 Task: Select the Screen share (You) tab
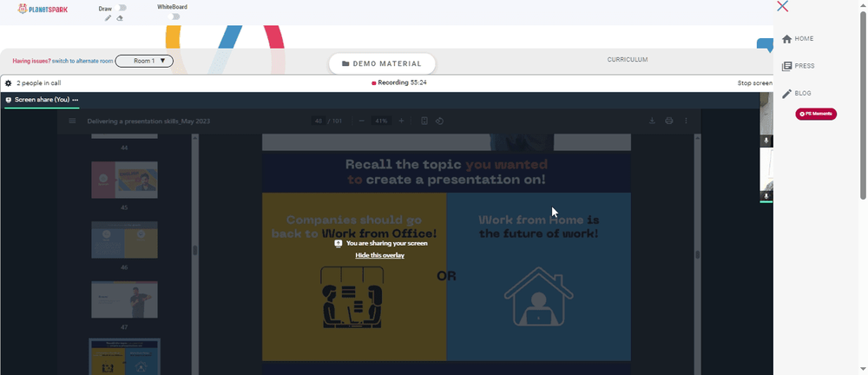click(x=42, y=100)
